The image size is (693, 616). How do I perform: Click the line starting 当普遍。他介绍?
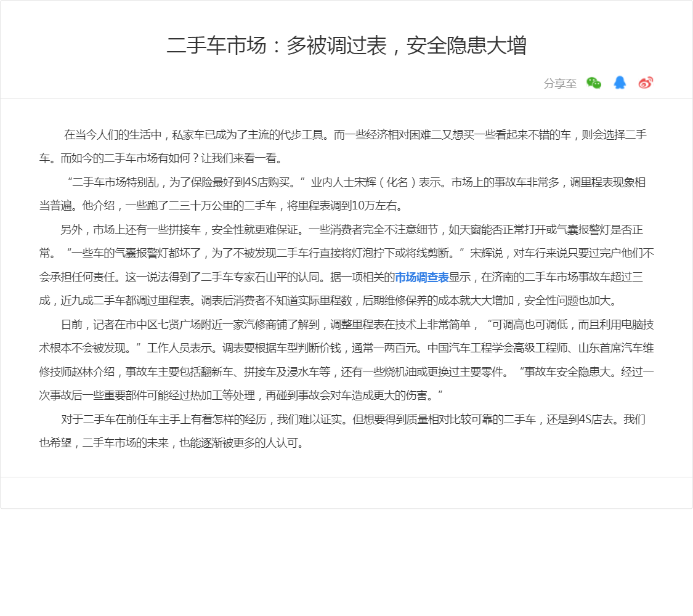221,206
